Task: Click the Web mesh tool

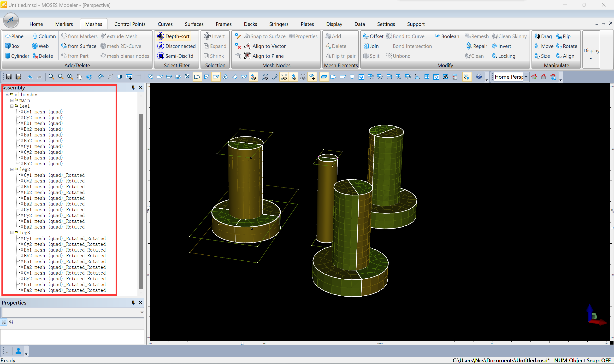Action: point(40,46)
